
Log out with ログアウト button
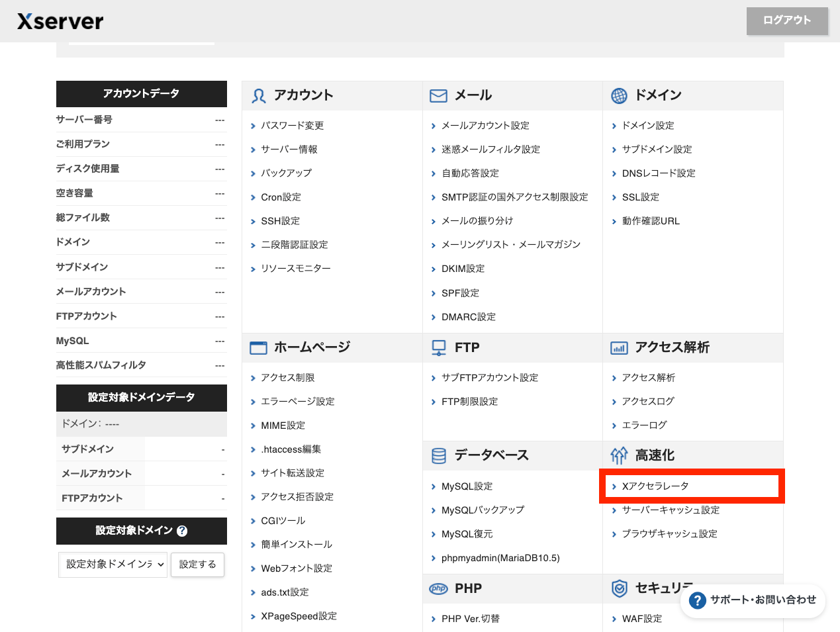tap(787, 21)
